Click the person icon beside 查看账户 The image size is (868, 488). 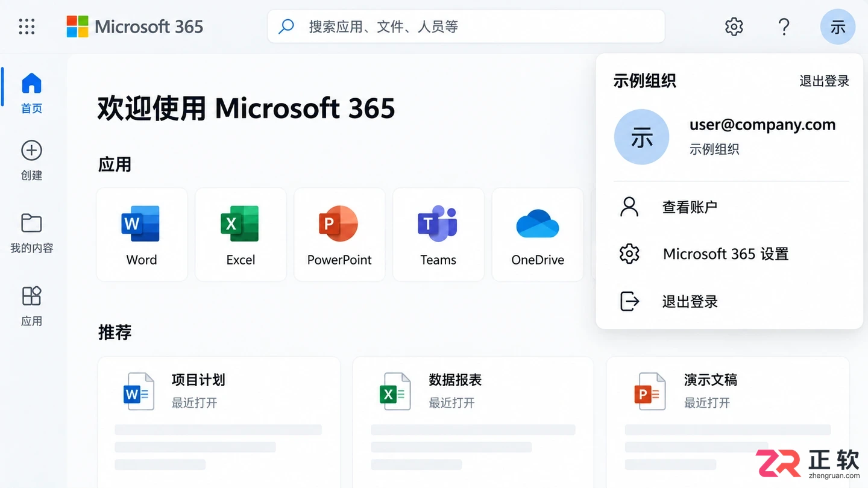[629, 207]
